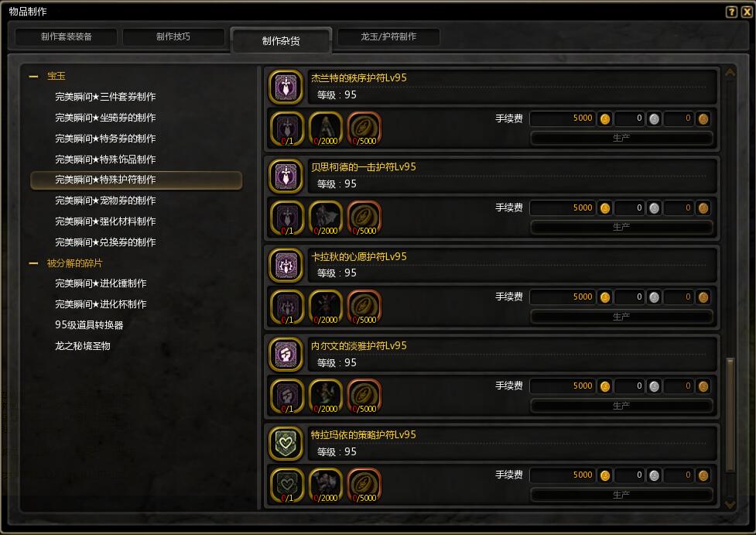Click the 0/2000 material icon under 贝思柯德的一击护符

pyautogui.click(x=326, y=218)
